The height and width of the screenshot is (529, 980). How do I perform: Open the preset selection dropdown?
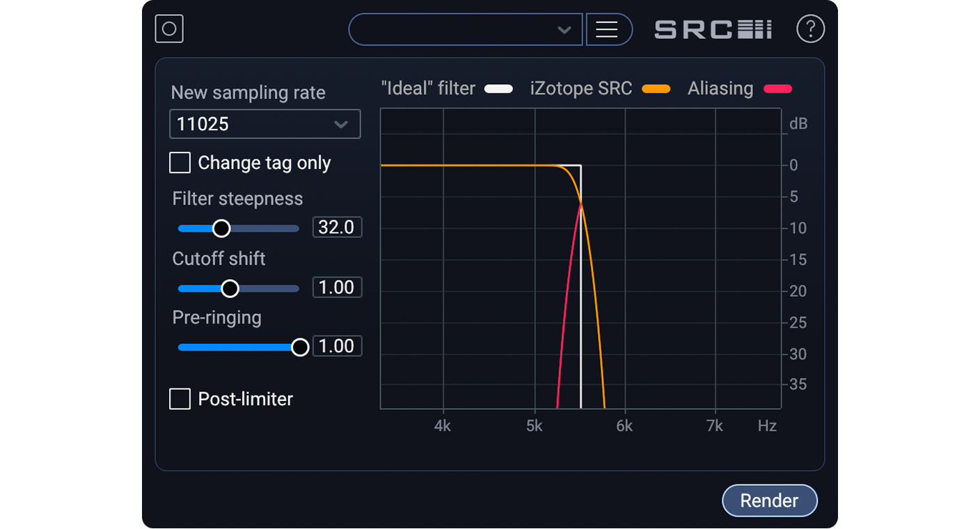[465, 29]
